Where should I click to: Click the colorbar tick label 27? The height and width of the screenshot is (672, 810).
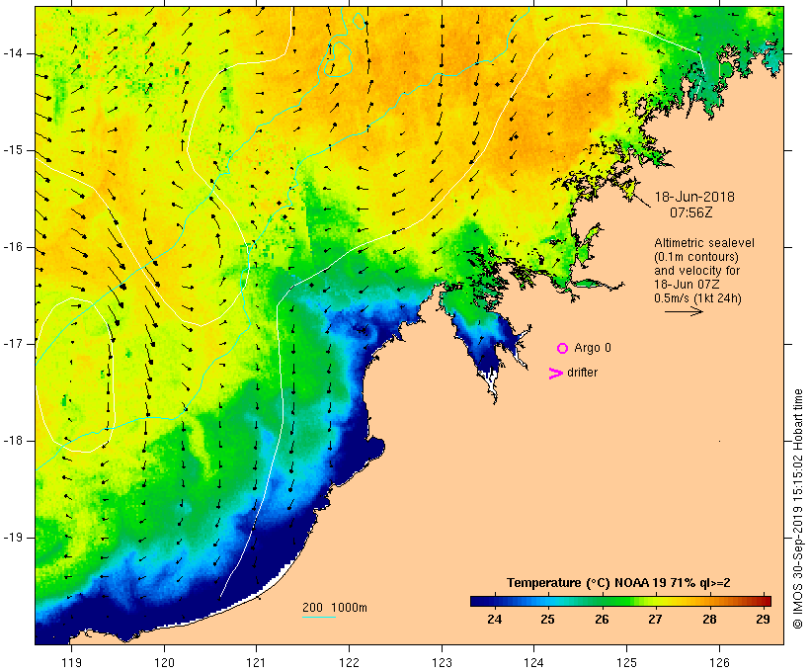coord(655,619)
